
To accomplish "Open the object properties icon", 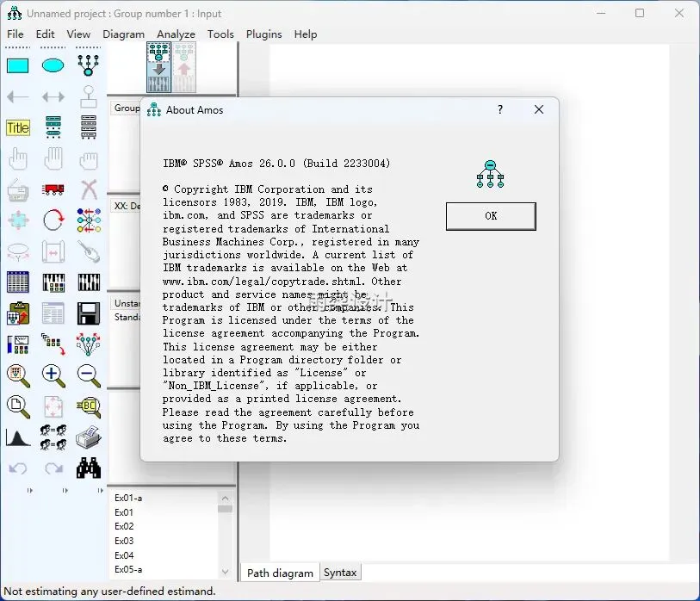I will [18, 344].
